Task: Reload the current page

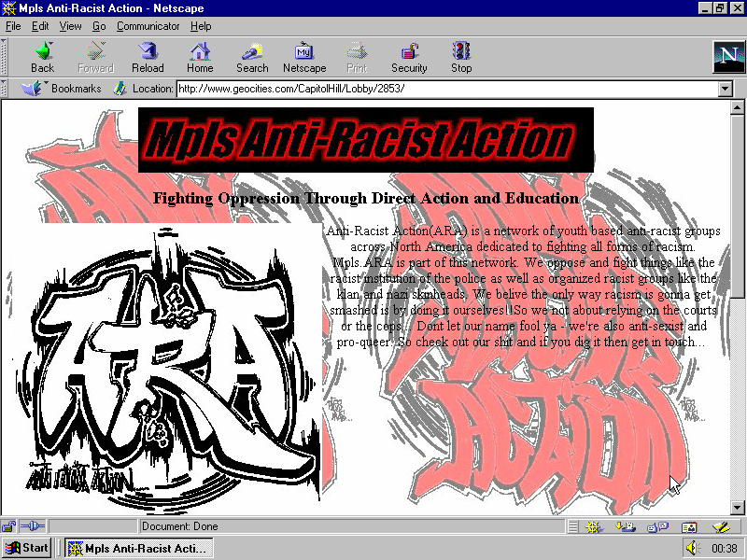Action: [x=148, y=57]
